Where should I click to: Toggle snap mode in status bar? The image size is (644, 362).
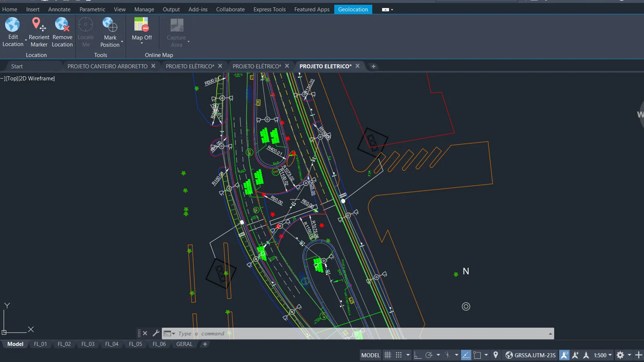coord(398,355)
